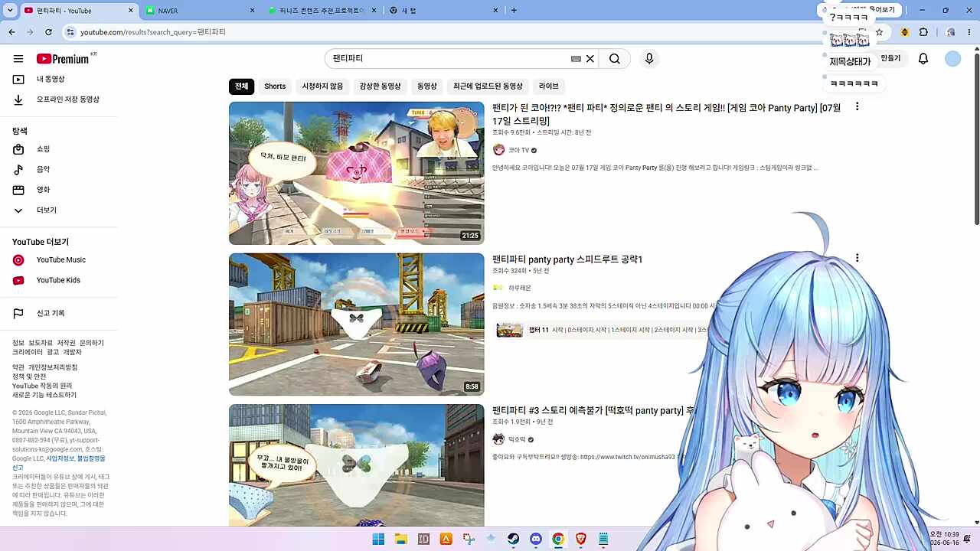
Task: Select the 전체 filter chip
Action: 241,86
